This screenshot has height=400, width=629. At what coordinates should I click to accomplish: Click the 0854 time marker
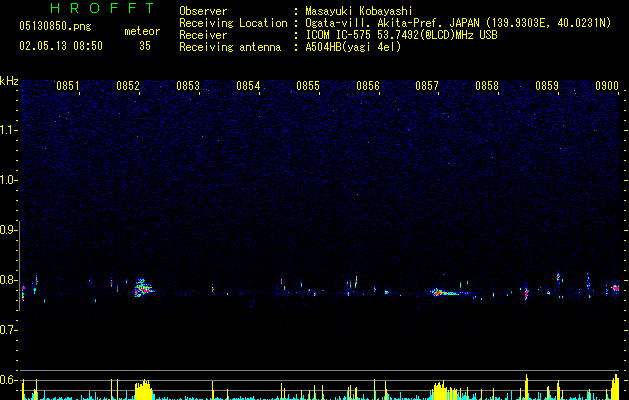click(x=248, y=86)
